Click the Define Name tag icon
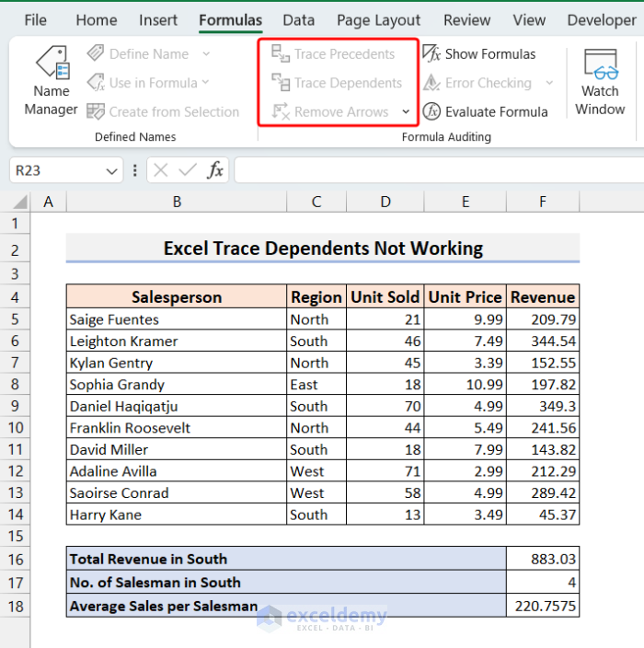644x648 pixels. tap(96, 53)
